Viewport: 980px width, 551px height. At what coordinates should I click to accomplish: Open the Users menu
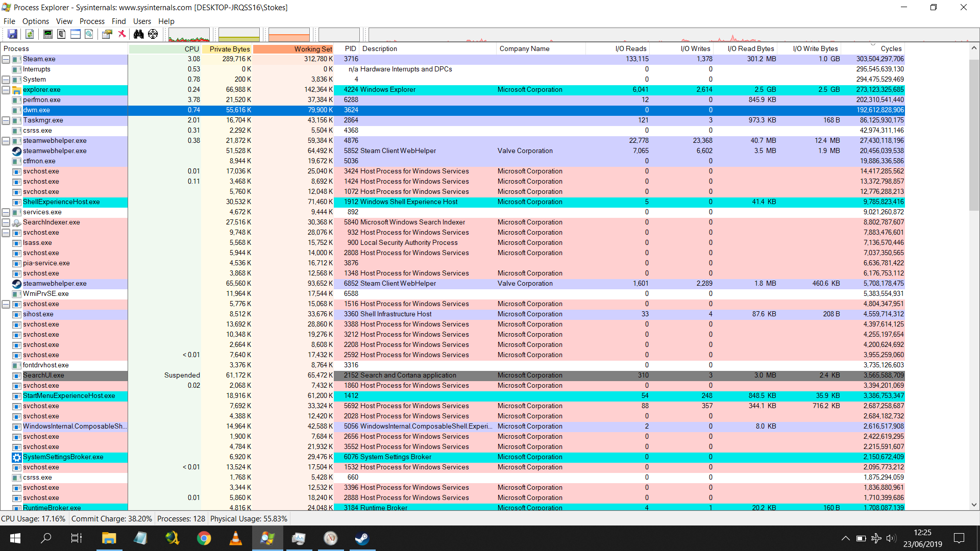pos(142,21)
